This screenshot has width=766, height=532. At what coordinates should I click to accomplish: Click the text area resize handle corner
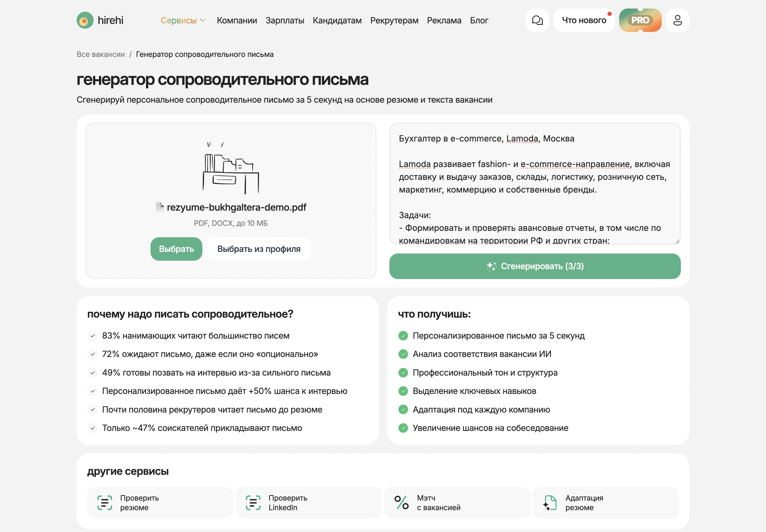[677, 241]
